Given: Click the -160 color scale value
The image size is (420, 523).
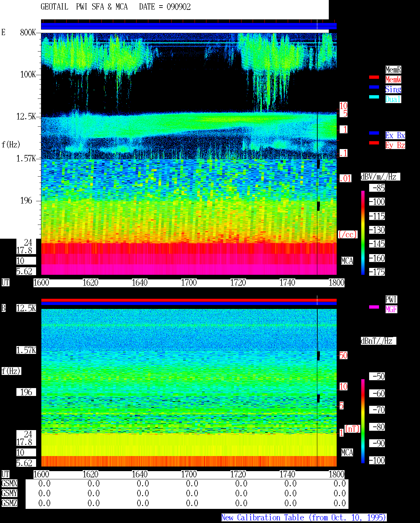Looking at the screenshot, I should click(x=377, y=258).
